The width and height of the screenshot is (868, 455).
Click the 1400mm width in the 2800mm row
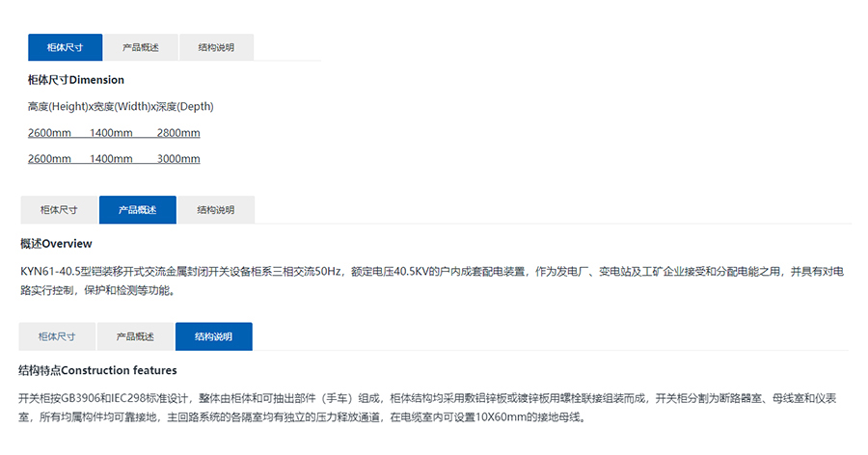pos(111,133)
